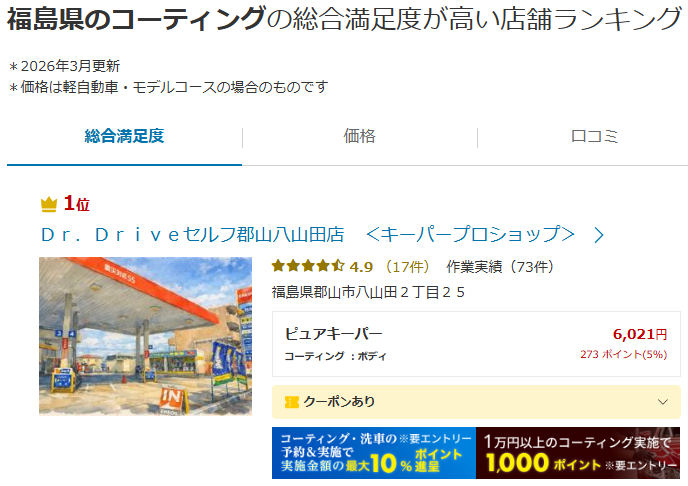Click the star rating icons
This screenshot has width=688, height=486.
point(308,266)
